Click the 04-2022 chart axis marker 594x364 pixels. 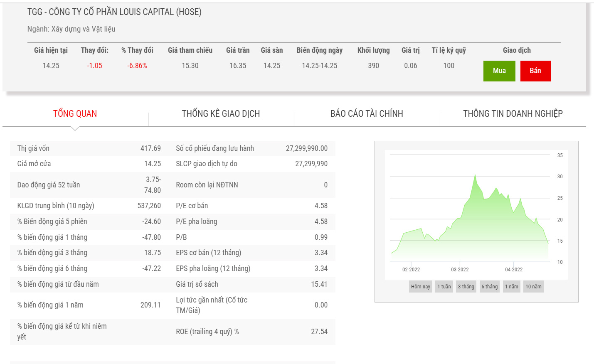(514, 270)
